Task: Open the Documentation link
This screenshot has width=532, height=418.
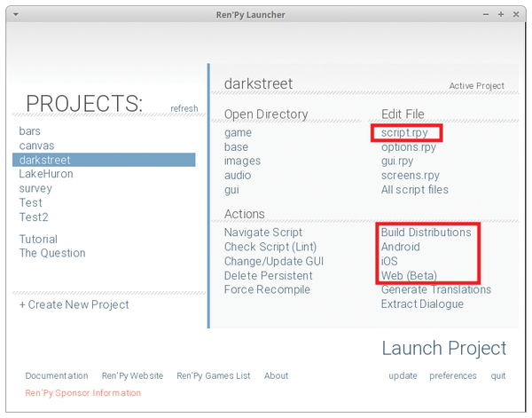Action: (57, 376)
